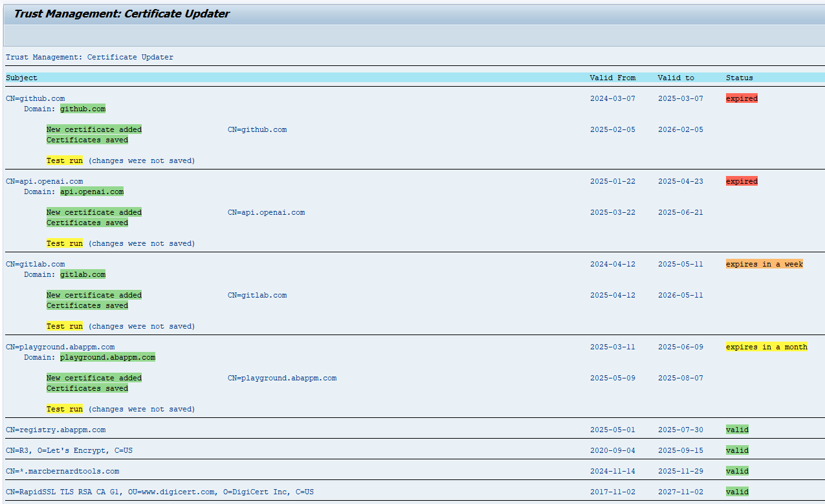Click the 2025-05-01 date
825x504 pixels.
click(613, 430)
